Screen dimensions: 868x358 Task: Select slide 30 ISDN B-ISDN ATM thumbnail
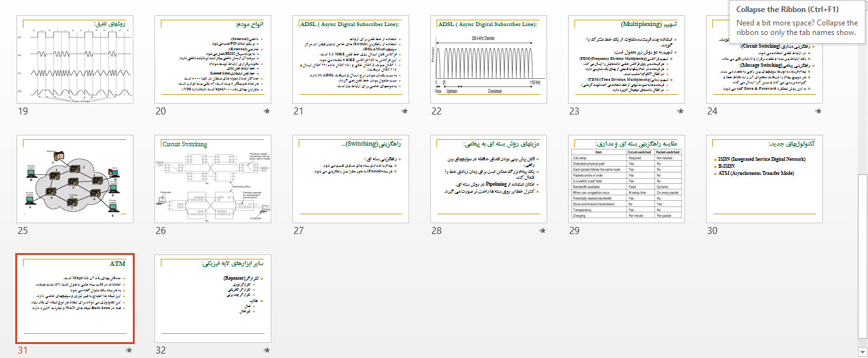765,179
